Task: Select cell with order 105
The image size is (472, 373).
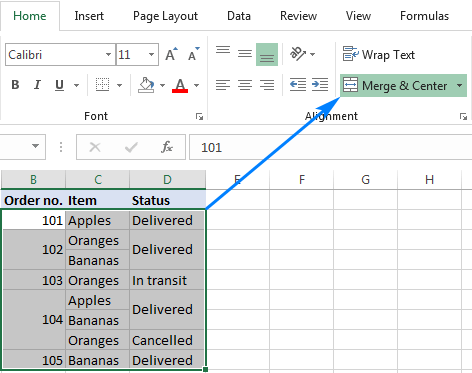Action: point(33,360)
